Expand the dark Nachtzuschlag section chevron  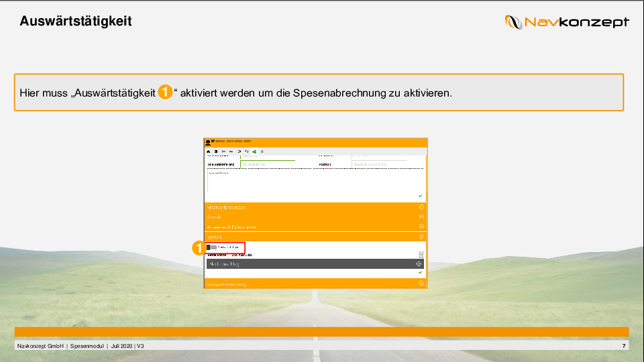(x=419, y=264)
